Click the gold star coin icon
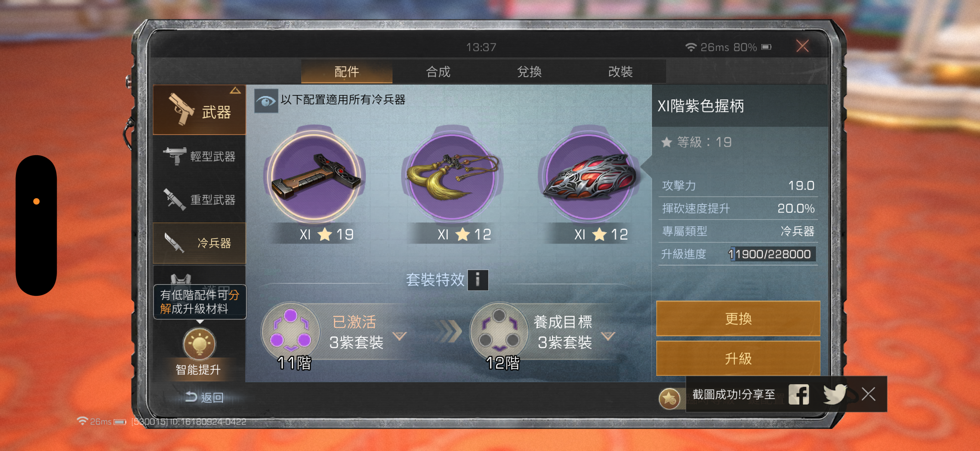Screen dimensions: 980x451 tap(669, 399)
